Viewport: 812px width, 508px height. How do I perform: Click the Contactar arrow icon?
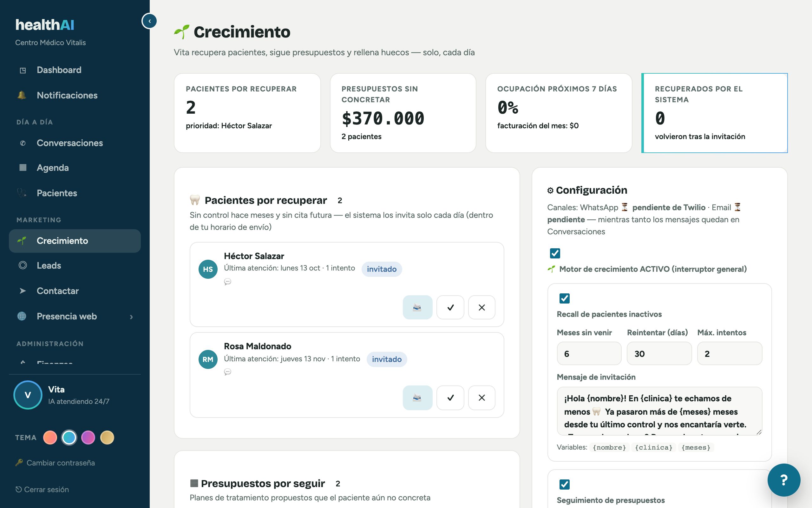23,291
